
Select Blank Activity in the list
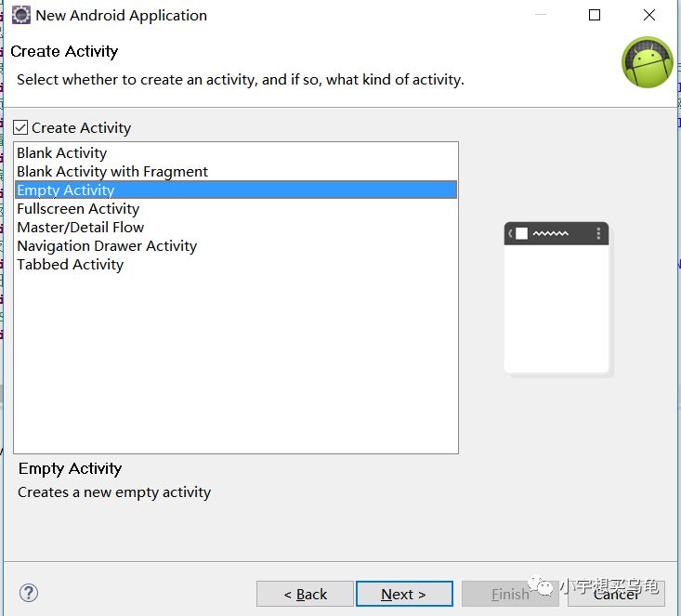pyautogui.click(x=236, y=153)
